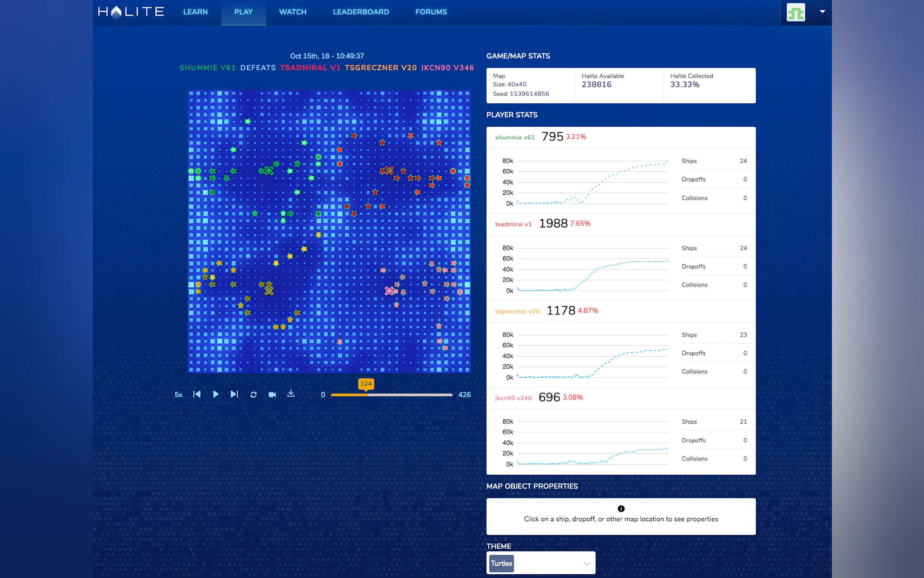Screen dimensions: 924x578
Task: Click the pink jkcn90 shipyard on map
Action: click(389, 291)
